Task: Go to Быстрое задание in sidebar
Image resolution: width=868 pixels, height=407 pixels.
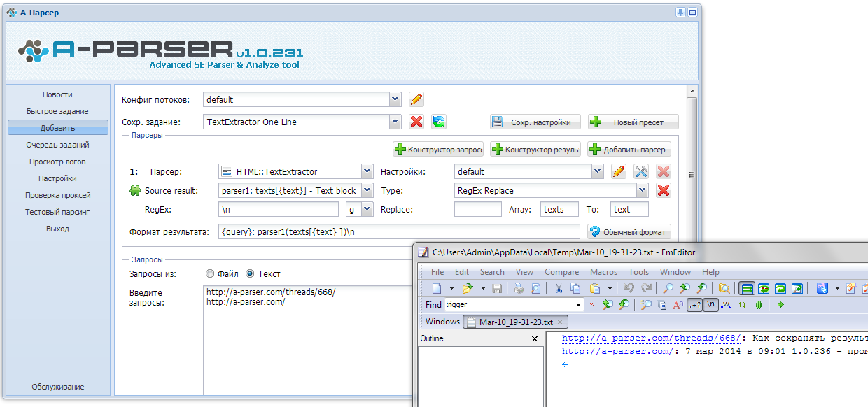Action: click(57, 111)
